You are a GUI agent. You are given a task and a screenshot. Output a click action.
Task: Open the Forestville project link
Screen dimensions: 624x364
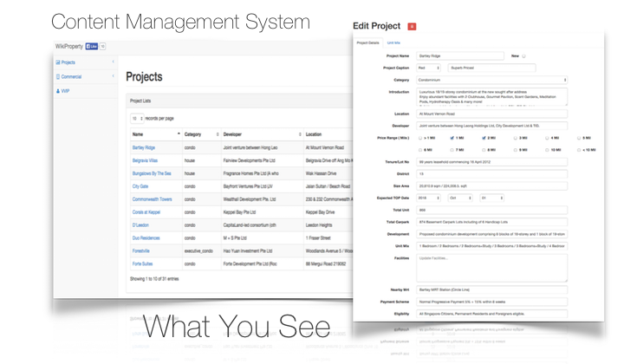pyautogui.click(x=141, y=250)
